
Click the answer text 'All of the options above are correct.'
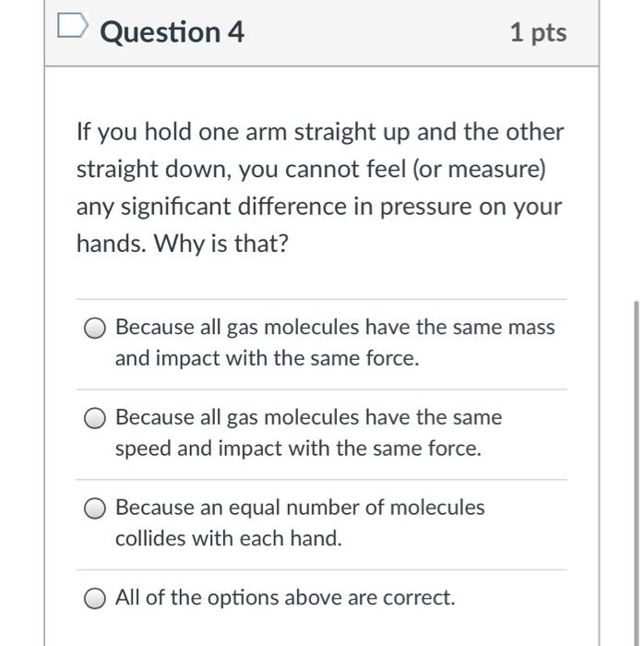click(x=285, y=598)
